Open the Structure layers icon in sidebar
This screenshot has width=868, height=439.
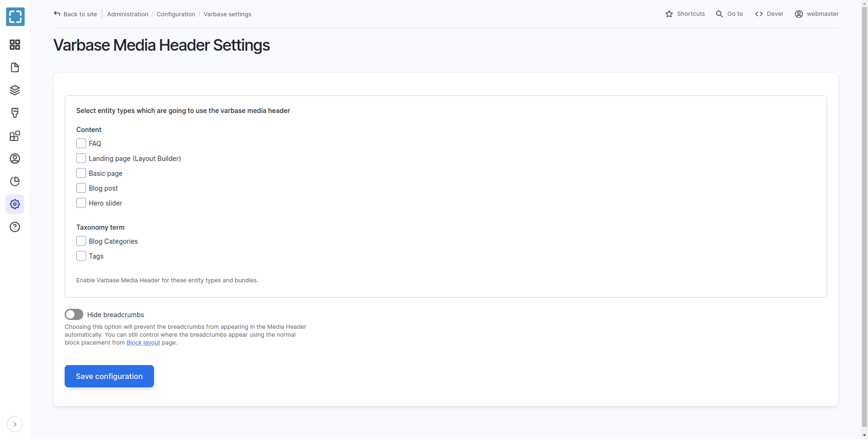click(15, 90)
